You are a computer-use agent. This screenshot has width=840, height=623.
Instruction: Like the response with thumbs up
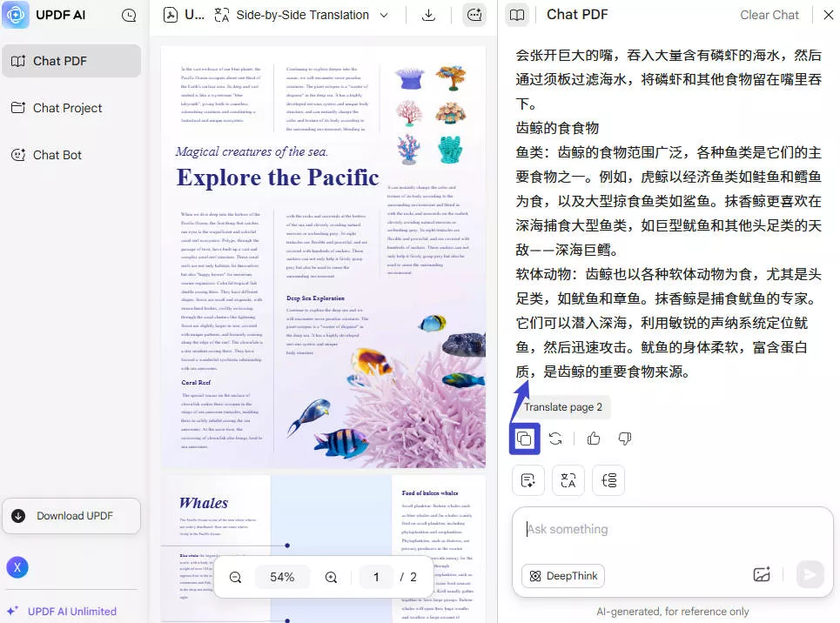point(594,439)
